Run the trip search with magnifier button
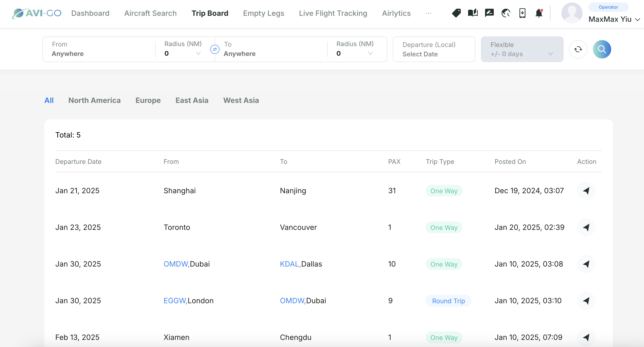The image size is (644, 347). pyautogui.click(x=602, y=49)
